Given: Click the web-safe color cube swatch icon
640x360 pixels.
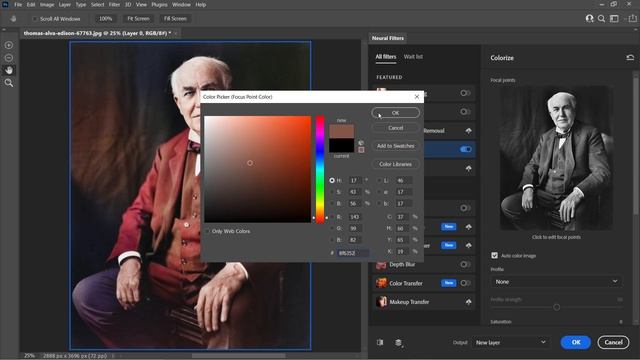Looking at the screenshot, I should [361, 150].
